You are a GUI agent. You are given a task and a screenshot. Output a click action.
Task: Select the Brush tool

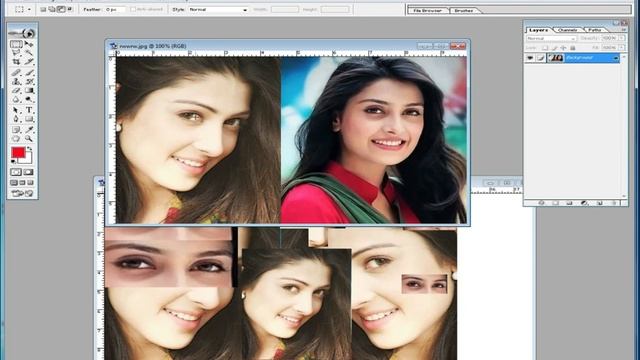29,73
